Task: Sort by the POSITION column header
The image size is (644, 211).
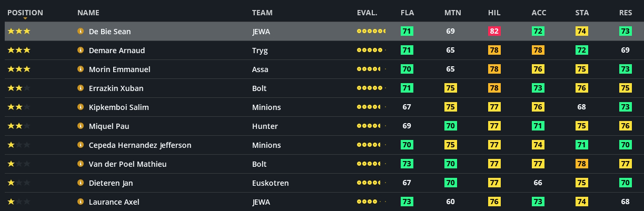Action: click(25, 13)
